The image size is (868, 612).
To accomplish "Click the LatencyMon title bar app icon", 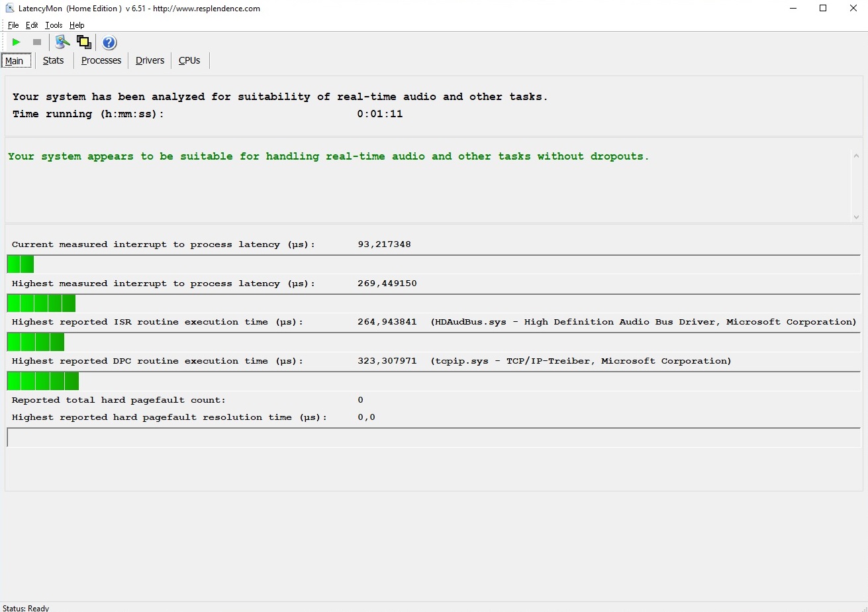I will point(10,9).
